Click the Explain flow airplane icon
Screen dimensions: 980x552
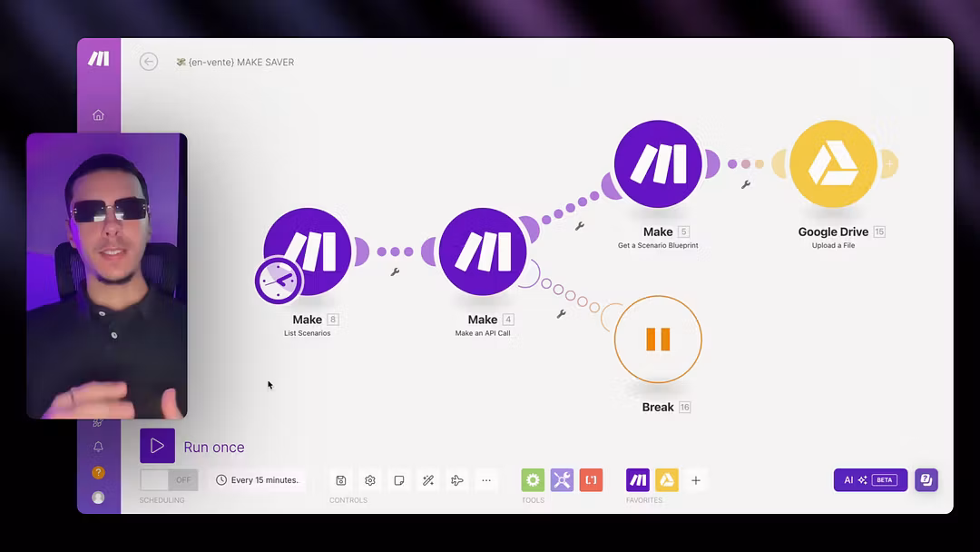(457, 480)
